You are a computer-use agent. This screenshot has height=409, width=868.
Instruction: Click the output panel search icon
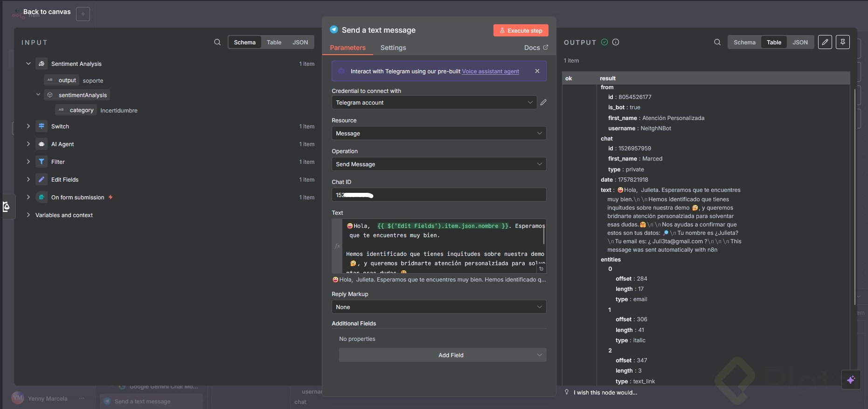[x=717, y=42]
